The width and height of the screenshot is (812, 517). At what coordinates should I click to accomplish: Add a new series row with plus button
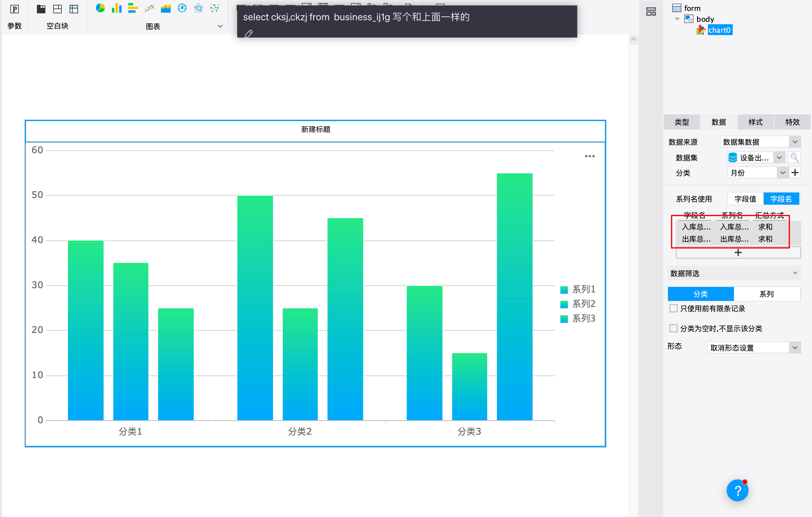coord(738,253)
